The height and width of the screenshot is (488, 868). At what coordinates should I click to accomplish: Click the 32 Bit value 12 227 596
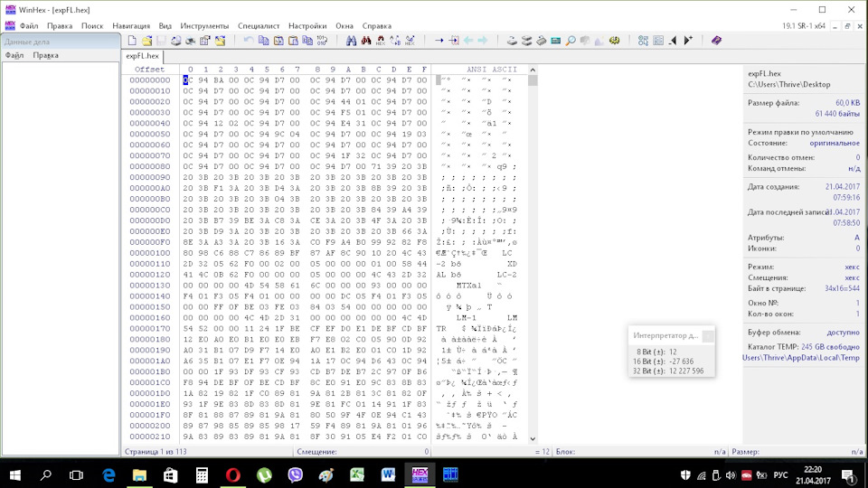686,371
